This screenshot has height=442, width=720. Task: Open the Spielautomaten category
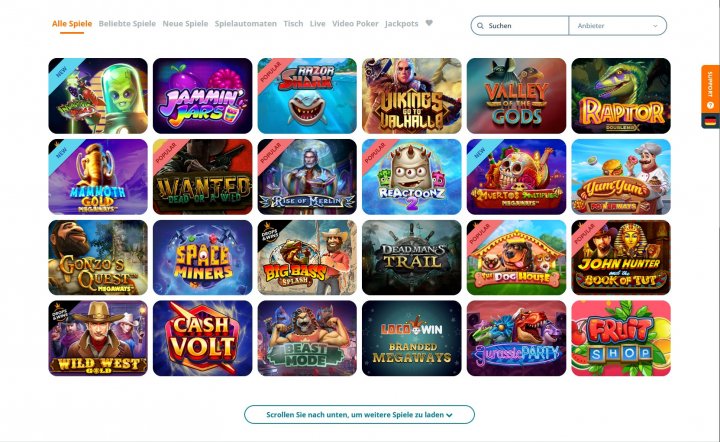pos(246,23)
